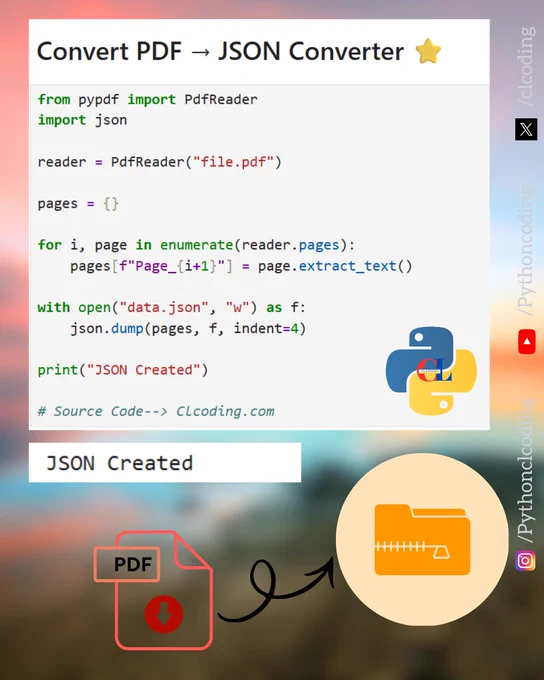Click the red download arrow on PDF
This screenshot has width=544, height=680.
(x=164, y=614)
